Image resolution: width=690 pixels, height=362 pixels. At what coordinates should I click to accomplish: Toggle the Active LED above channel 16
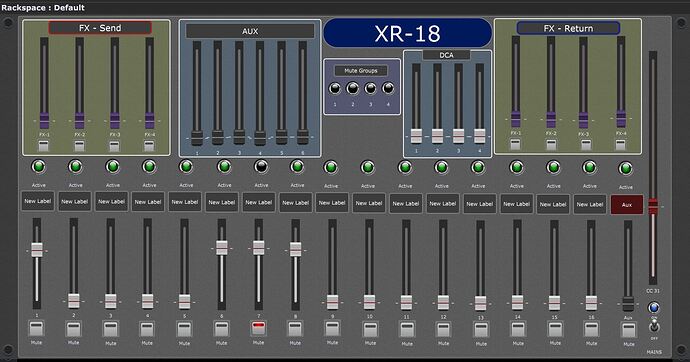(x=589, y=168)
